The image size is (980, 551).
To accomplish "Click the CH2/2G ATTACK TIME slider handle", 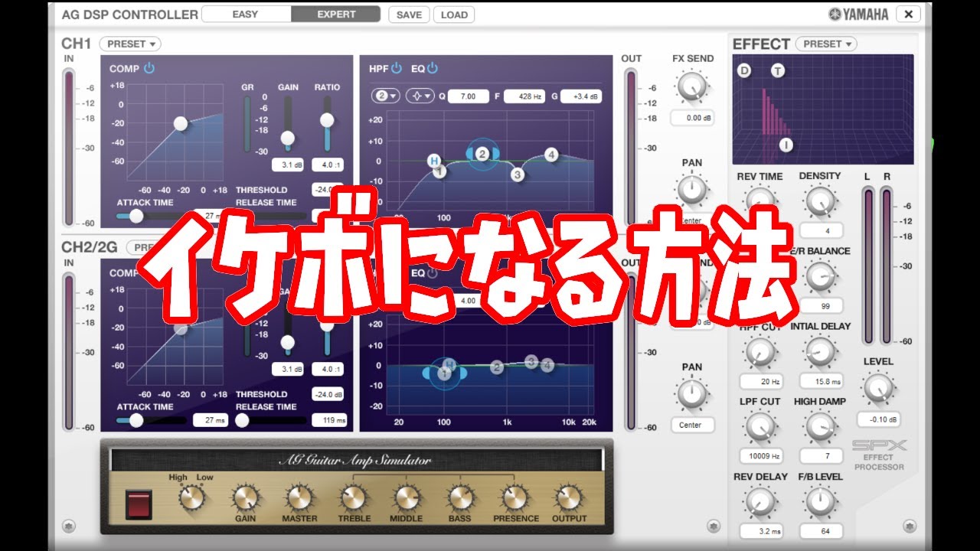I will pos(136,420).
